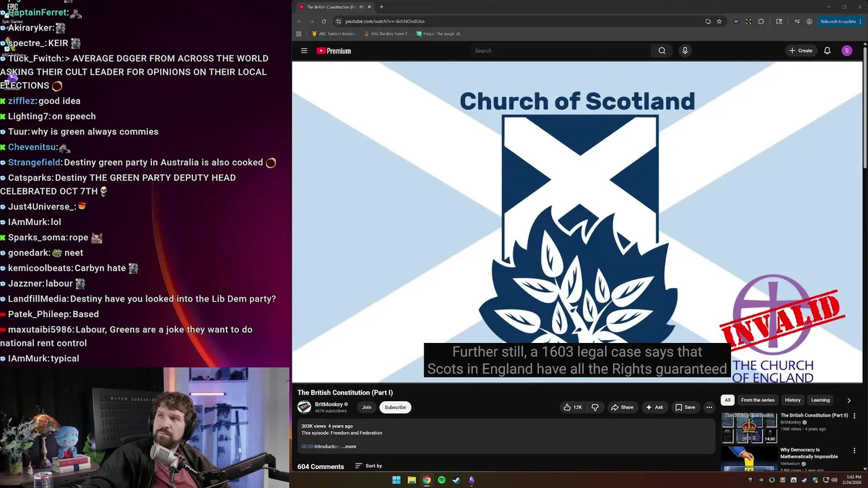This screenshot has height=488, width=868.
Task: Expand the description with ...more
Action: coord(349,447)
